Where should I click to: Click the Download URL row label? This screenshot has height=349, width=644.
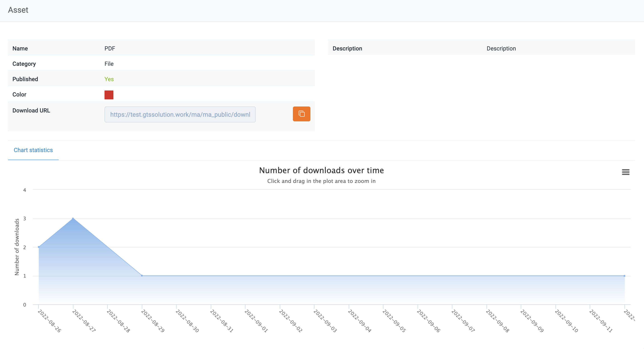click(31, 110)
